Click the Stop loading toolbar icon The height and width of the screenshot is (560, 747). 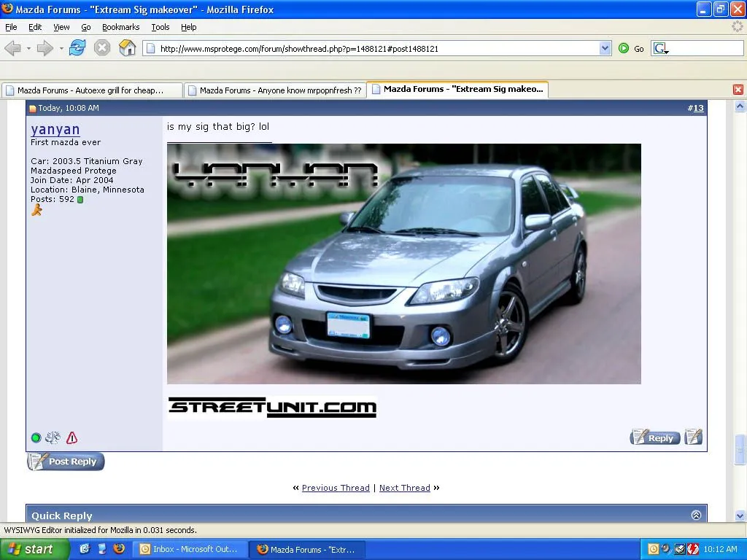[x=102, y=48]
